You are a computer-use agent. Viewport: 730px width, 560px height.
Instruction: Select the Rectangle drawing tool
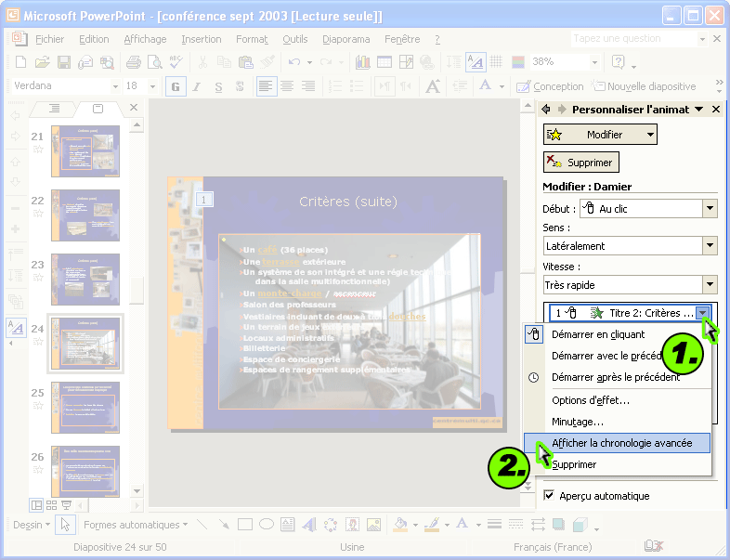(x=244, y=525)
